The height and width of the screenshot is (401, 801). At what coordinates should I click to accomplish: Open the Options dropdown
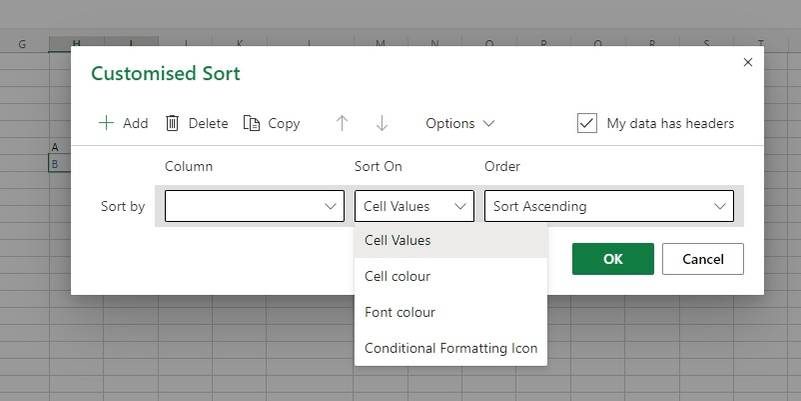click(460, 123)
